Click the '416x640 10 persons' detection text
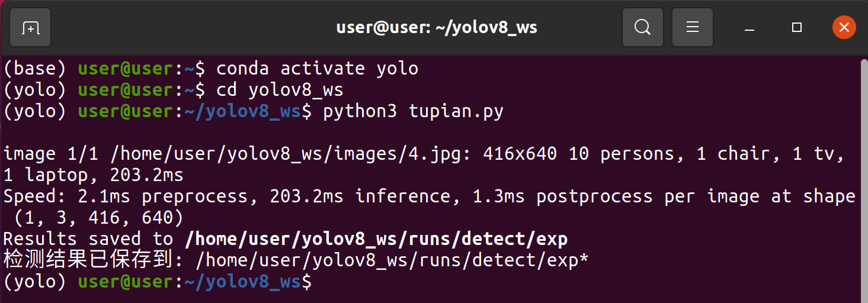 (579, 154)
